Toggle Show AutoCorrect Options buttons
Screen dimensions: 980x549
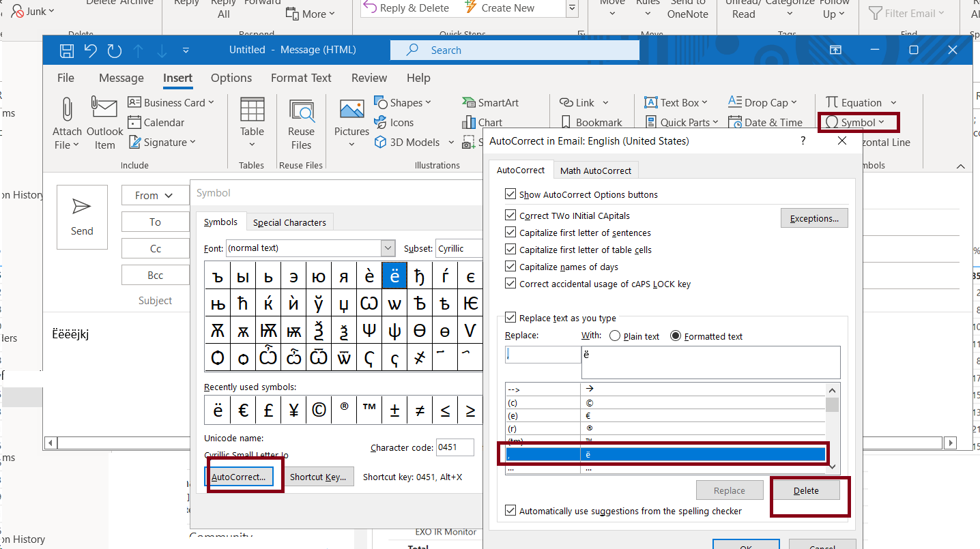click(x=510, y=194)
